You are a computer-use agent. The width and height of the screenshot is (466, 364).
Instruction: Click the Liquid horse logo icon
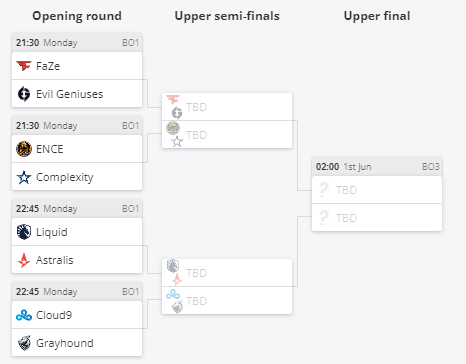(x=24, y=232)
